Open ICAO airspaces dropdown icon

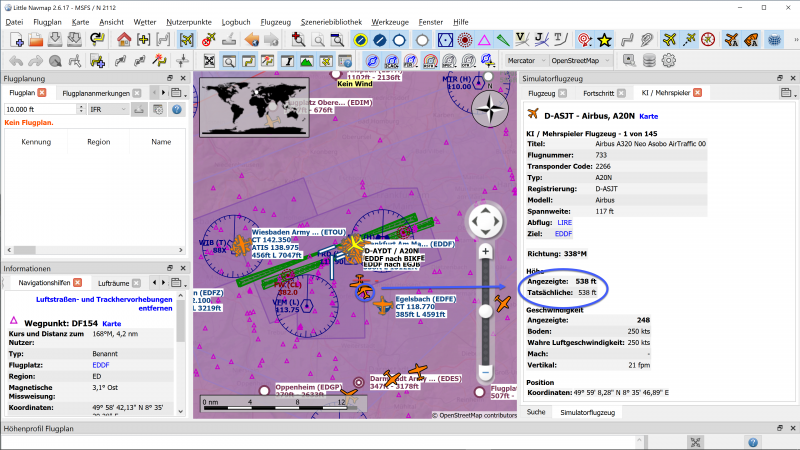pos(392,61)
